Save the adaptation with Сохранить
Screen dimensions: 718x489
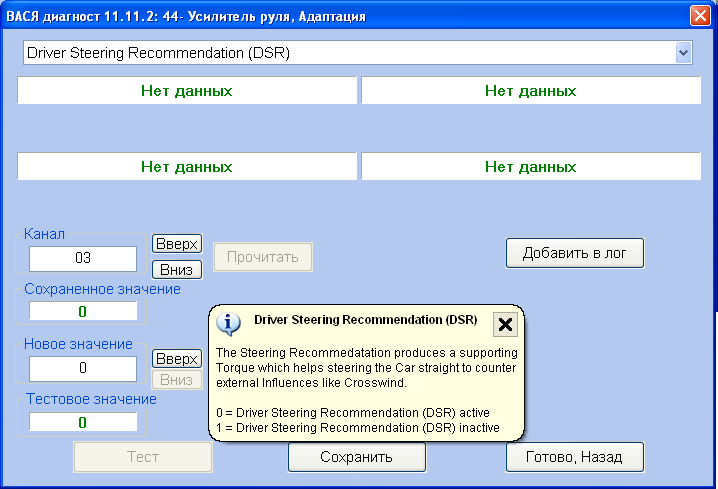tap(356, 457)
